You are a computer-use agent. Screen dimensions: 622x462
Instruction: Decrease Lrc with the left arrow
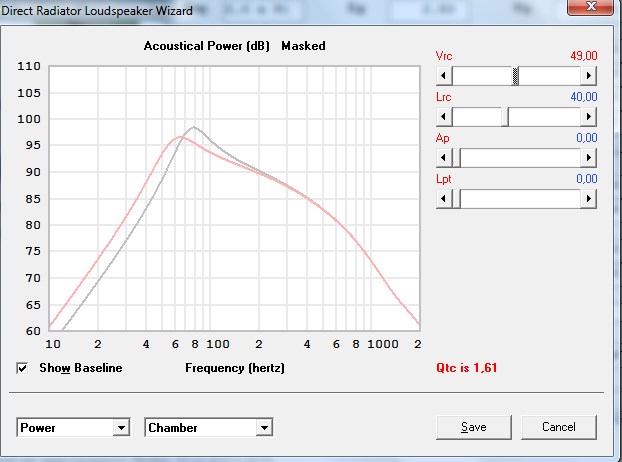(x=444, y=117)
